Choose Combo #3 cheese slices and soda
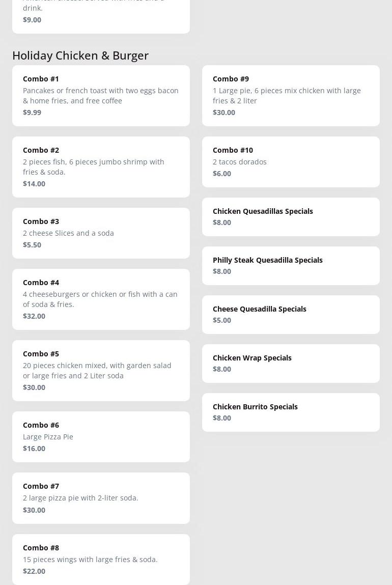The image size is (392, 585). pos(101,233)
